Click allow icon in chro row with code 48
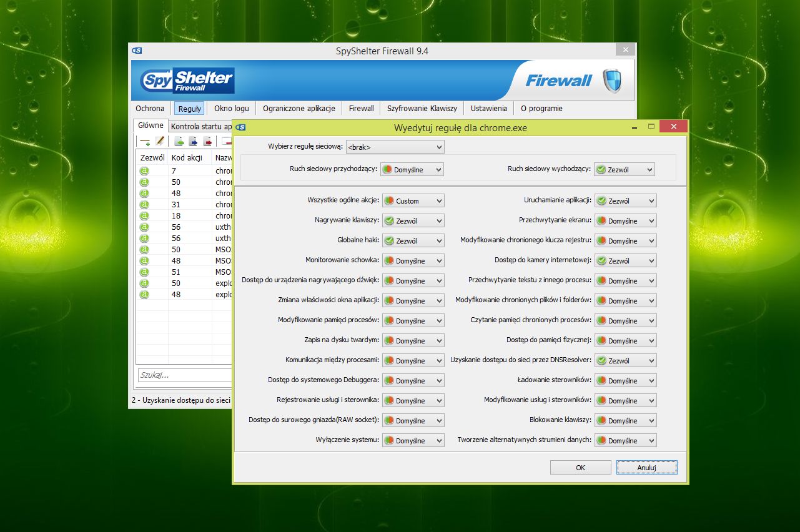Image resolution: width=800 pixels, height=532 pixels. [145, 194]
